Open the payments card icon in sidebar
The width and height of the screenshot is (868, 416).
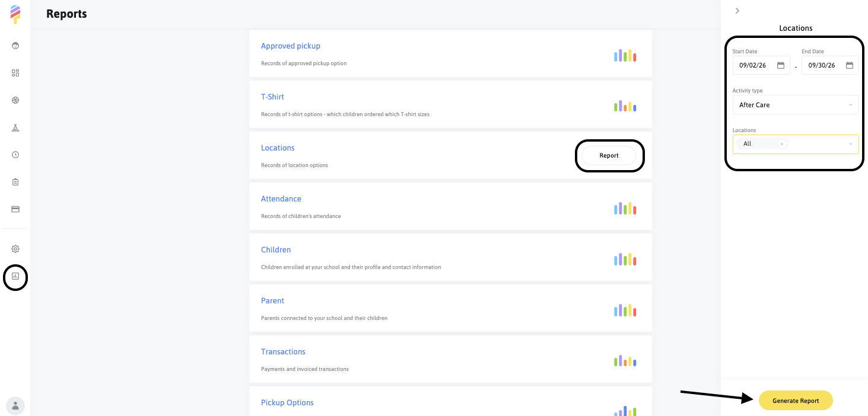tap(15, 209)
